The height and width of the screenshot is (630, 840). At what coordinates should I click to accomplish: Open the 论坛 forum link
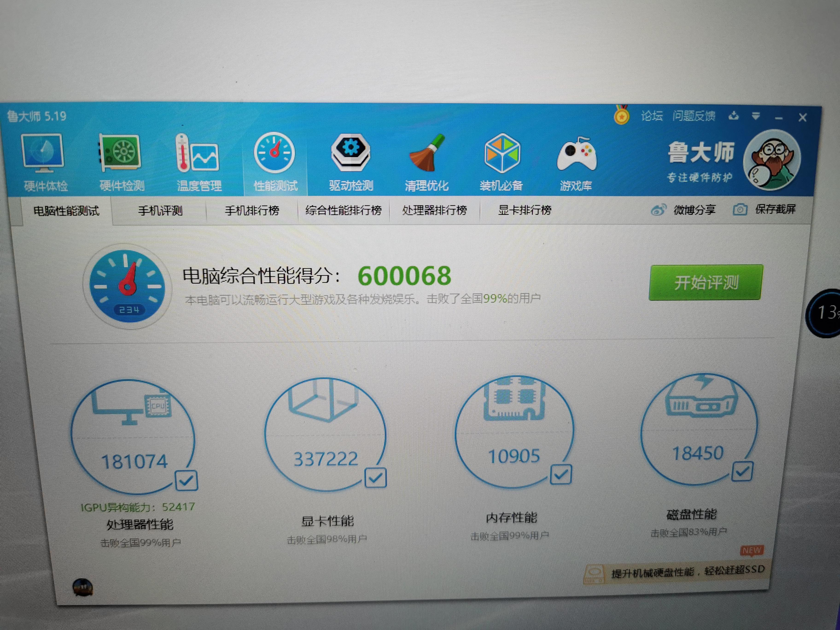tap(652, 116)
